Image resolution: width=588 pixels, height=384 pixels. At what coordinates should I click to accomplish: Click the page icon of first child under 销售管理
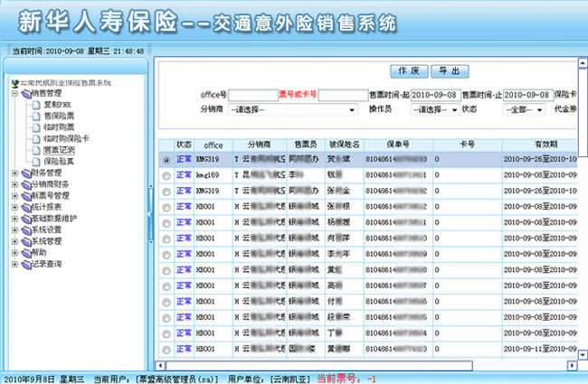point(36,105)
